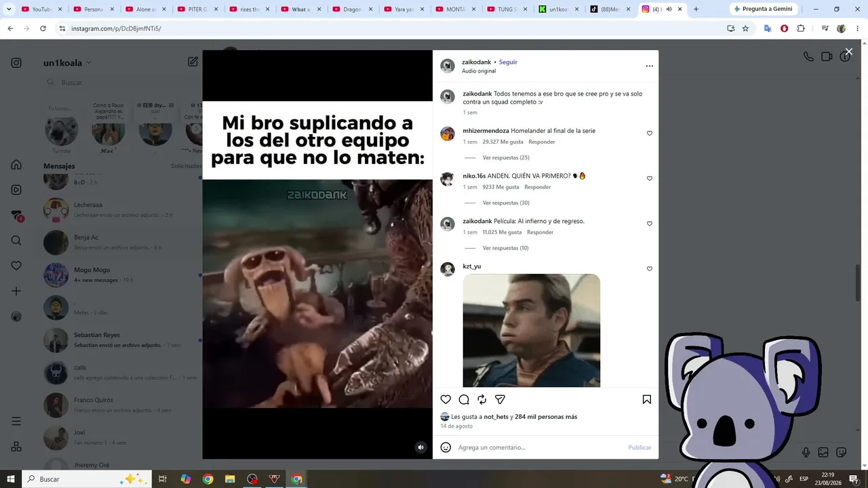Open the profile avatar in the Instagram sidebar
The height and width of the screenshot is (488, 868).
[x=16, y=317]
